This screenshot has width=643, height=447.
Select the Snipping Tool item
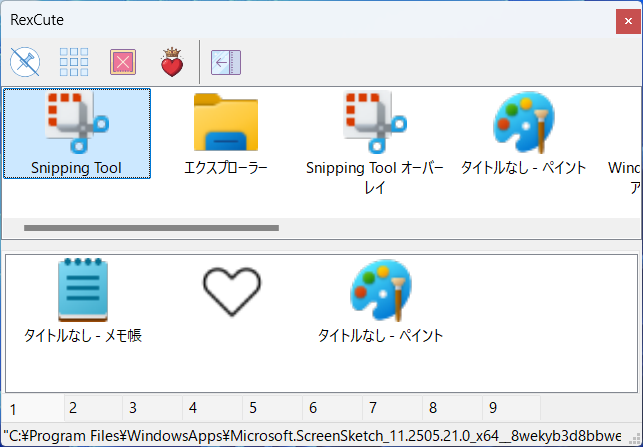(x=77, y=134)
